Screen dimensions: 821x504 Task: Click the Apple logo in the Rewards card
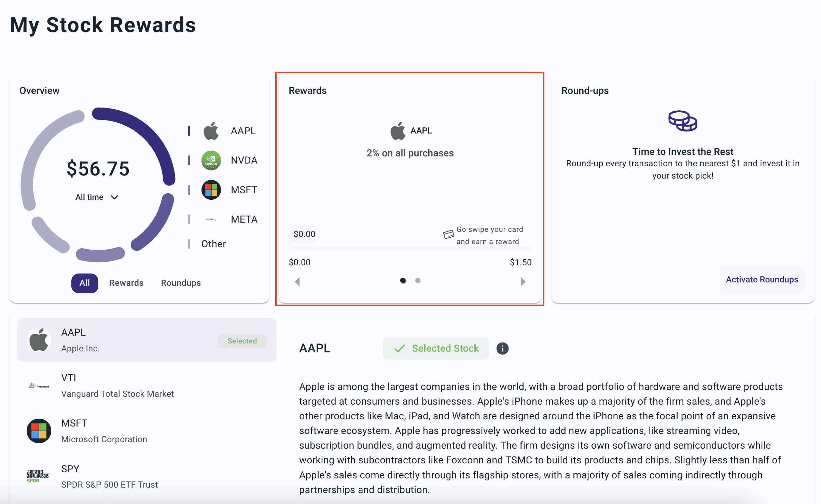click(x=398, y=131)
